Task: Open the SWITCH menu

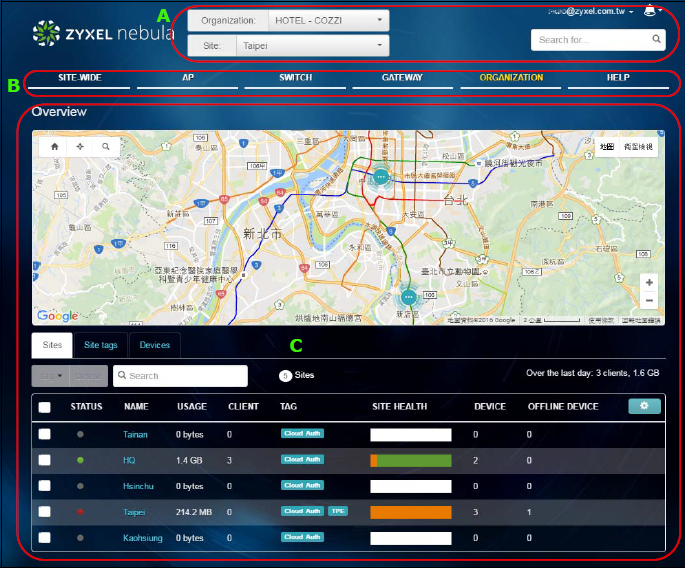Action: coord(295,78)
